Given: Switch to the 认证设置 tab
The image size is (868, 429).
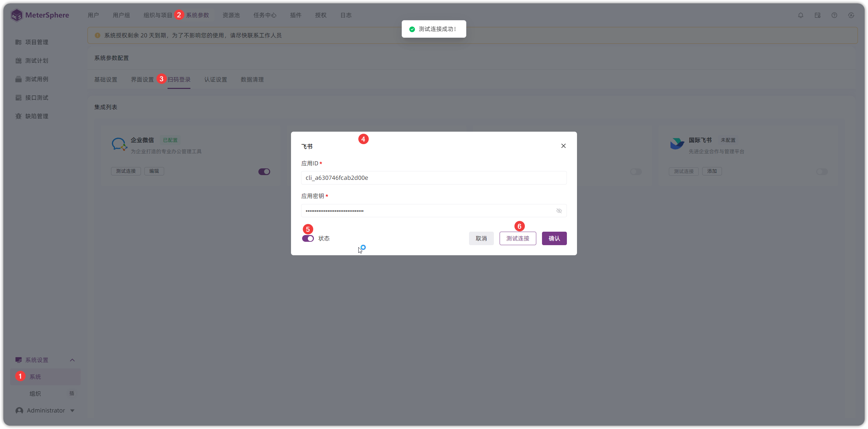Looking at the screenshot, I should pos(216,79).
